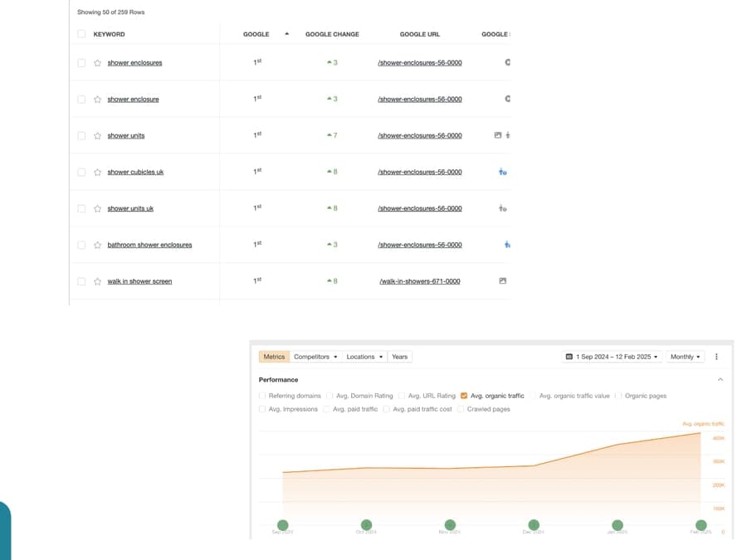The width and height of the screenshot is (747, 560).
Task: Enable the Crawled pages metric
Action: (x=461, y=409)
